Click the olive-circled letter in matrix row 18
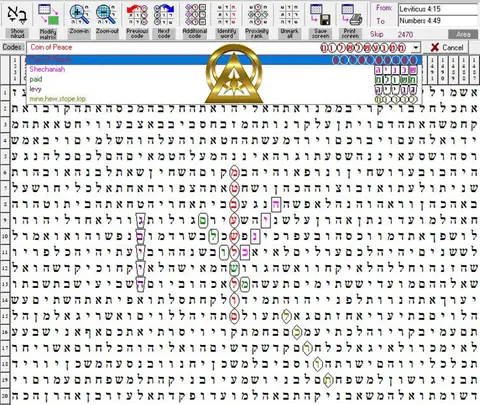 317,364
